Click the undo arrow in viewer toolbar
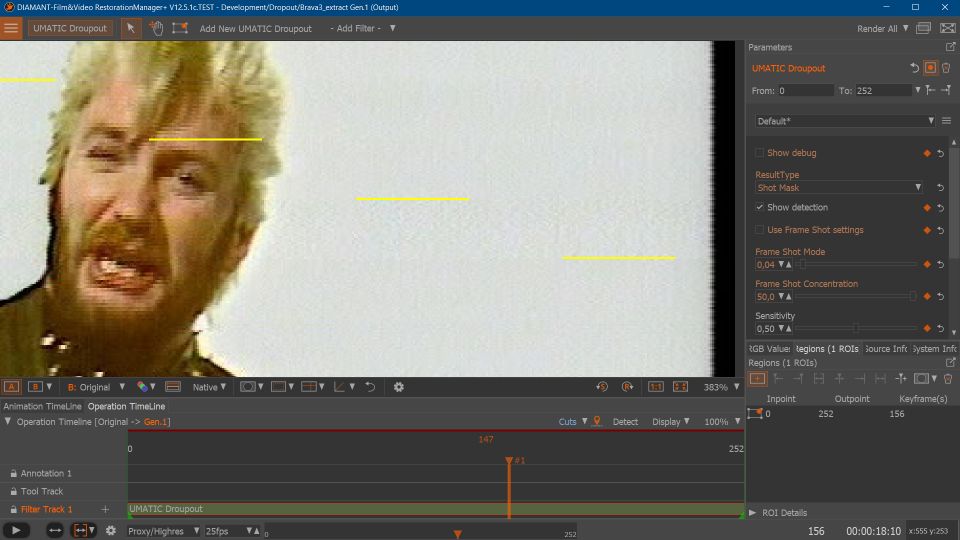The height and width of the screenshot is (540, 960). coord(370,387)
